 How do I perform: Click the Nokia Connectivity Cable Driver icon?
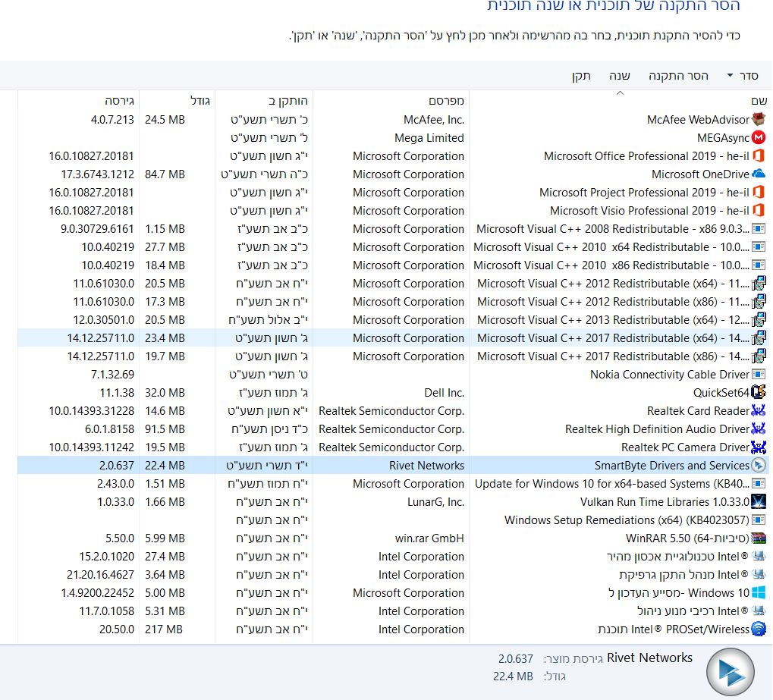[759, 374]
